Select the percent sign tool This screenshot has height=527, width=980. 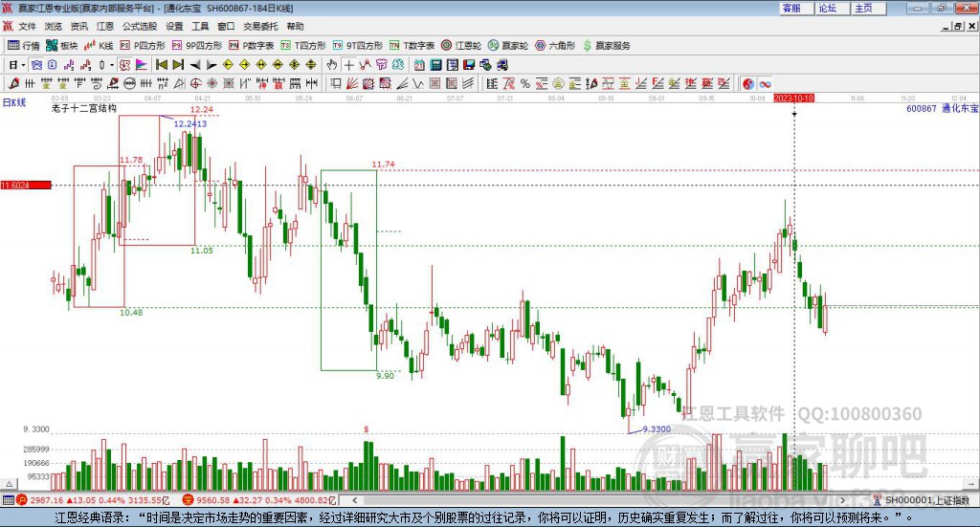(525, 83)
